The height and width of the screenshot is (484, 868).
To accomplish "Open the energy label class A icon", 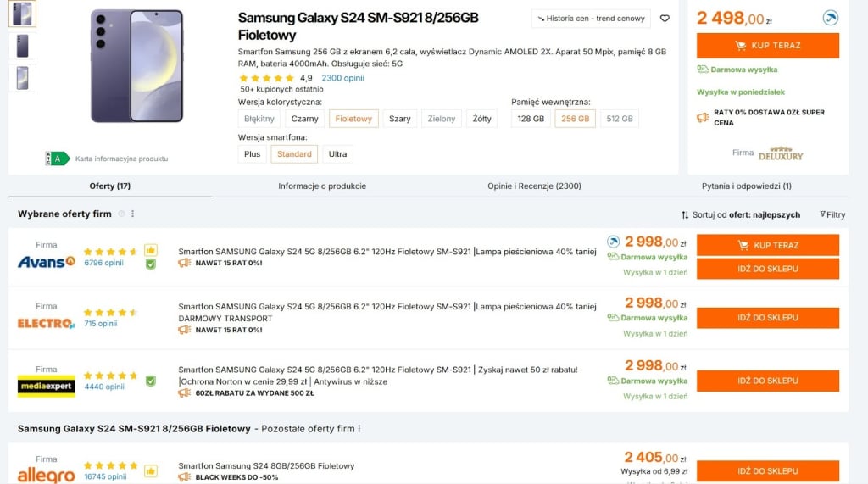I will click(x=58, y=159).
